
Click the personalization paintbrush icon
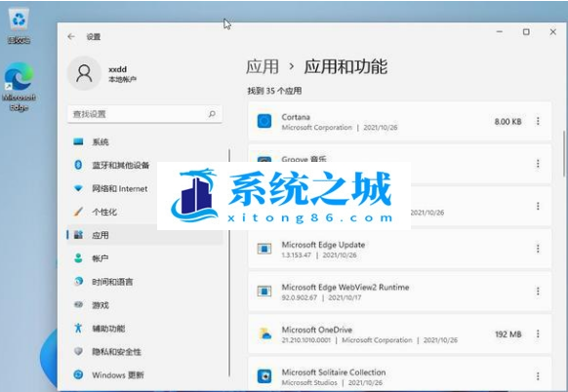(78, 212)
